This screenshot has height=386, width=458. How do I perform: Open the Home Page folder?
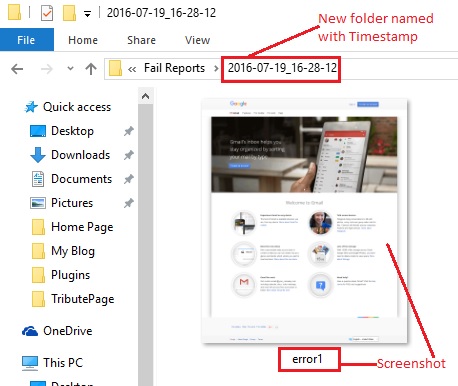tap(82, 227)
